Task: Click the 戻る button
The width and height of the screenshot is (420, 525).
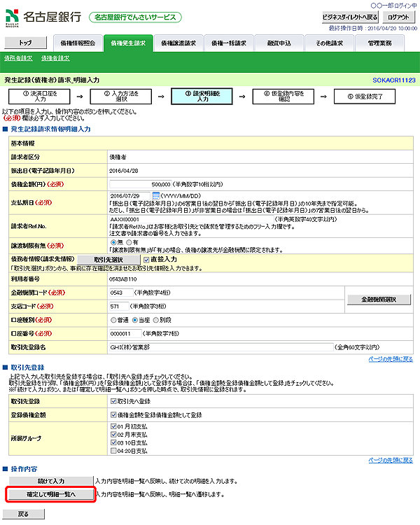Action: (23, 514)
